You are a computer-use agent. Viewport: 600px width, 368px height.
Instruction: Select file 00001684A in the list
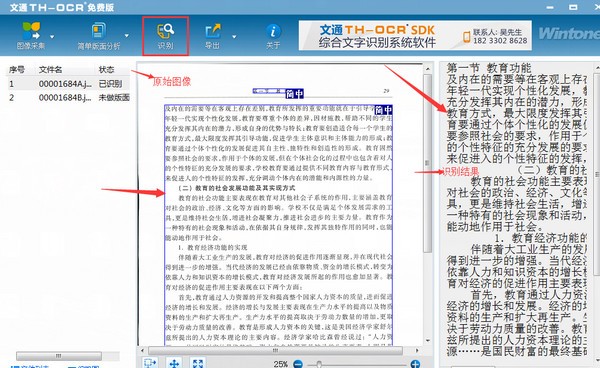click(x=69, y=84)
